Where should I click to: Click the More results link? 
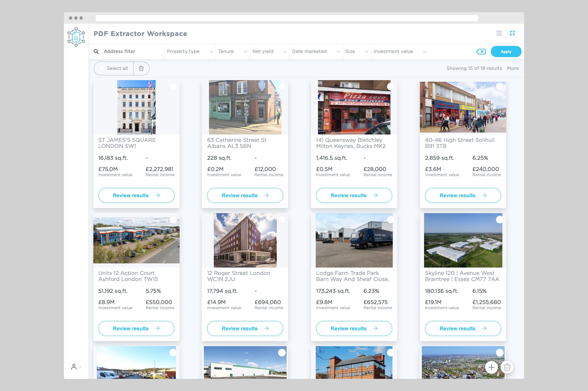click(x=513, y=68)
